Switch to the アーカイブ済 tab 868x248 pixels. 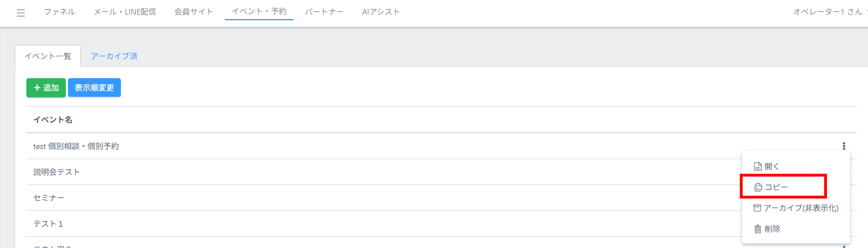(x=114, y=56)
